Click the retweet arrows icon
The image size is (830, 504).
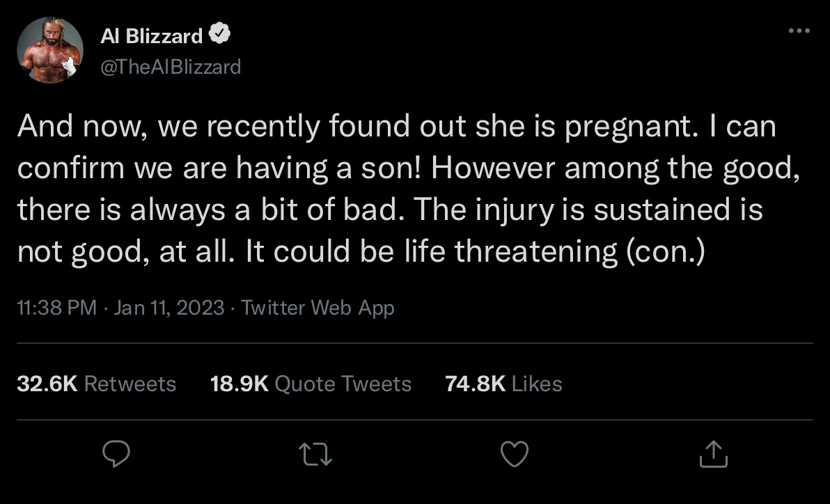(315, 455)
